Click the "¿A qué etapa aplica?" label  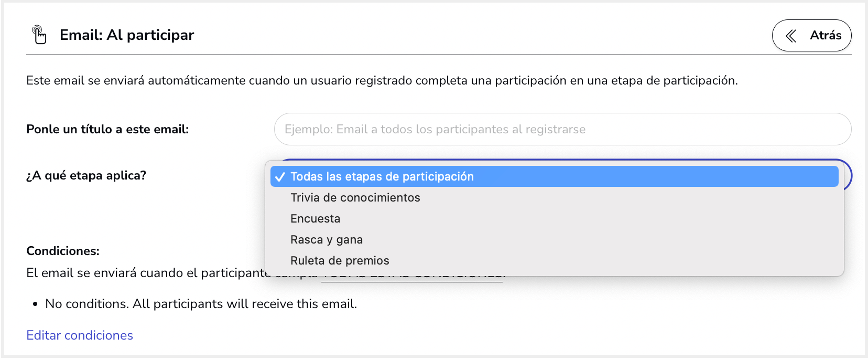click(x=86, y=175)
